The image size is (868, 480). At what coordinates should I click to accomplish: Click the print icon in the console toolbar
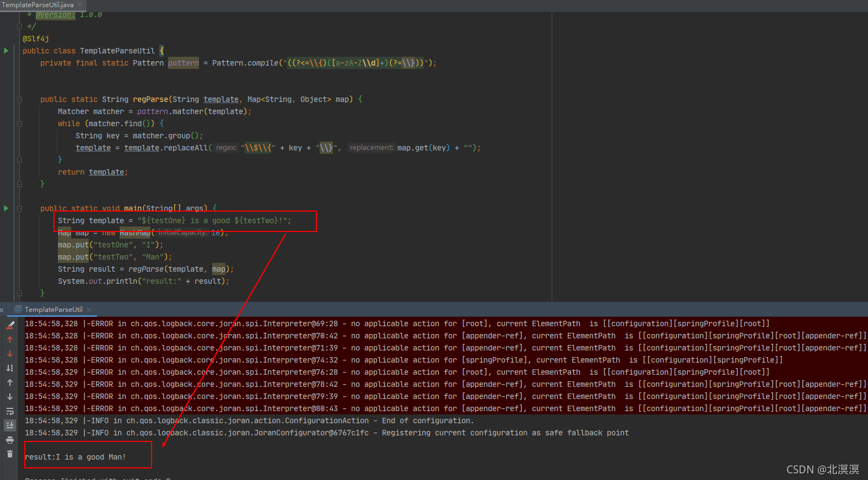coord(10,440)
